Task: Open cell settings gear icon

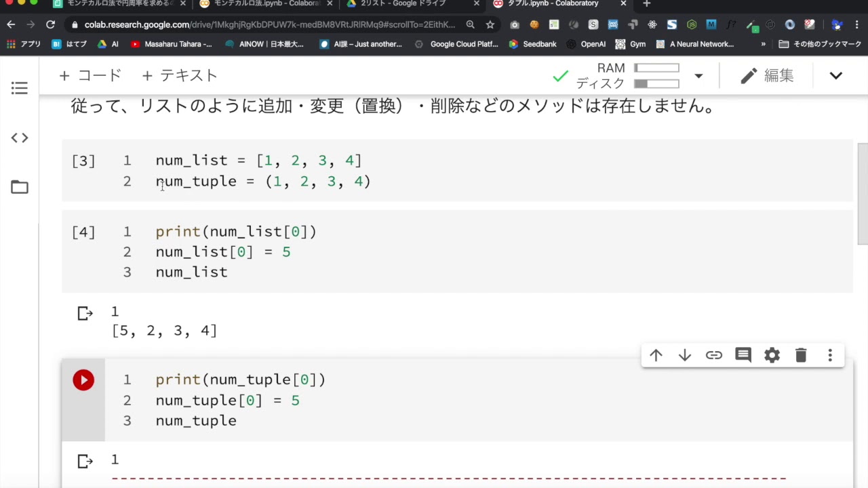Action: (772, 355)
